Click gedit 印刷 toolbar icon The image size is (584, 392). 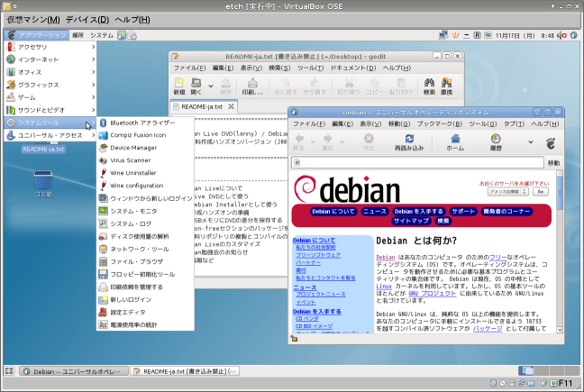[x=252, y=87]
